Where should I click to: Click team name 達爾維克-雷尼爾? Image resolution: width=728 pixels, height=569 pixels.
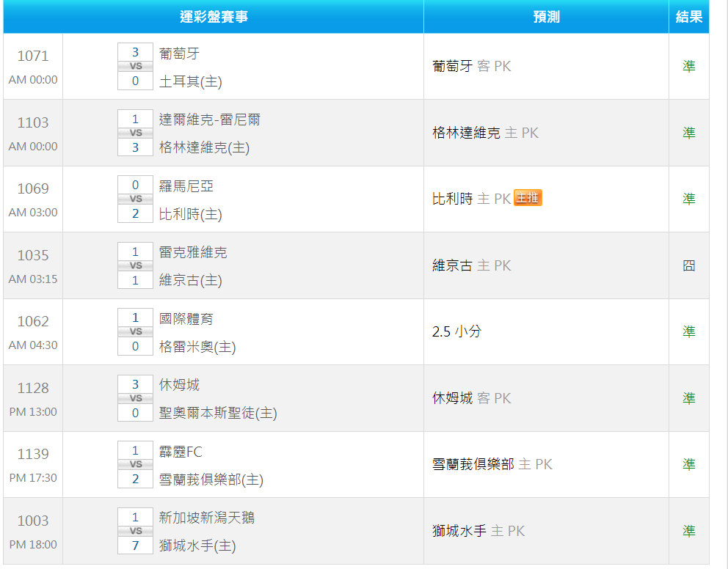[209, 120]
